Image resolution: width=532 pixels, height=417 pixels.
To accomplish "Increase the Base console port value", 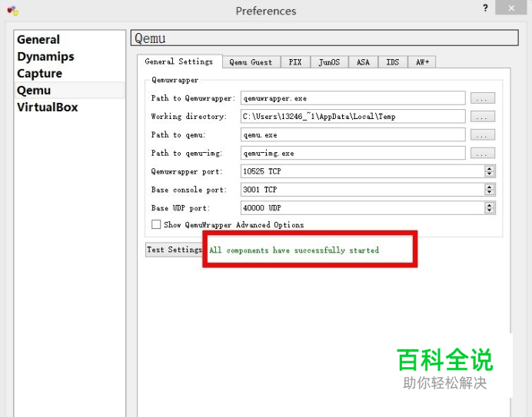I will click(x=489, y=187).
